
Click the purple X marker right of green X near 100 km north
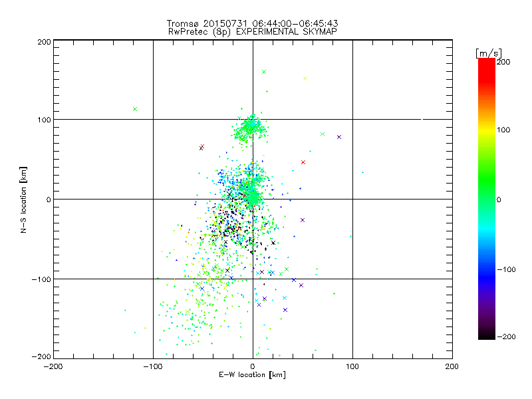(339, 137)
